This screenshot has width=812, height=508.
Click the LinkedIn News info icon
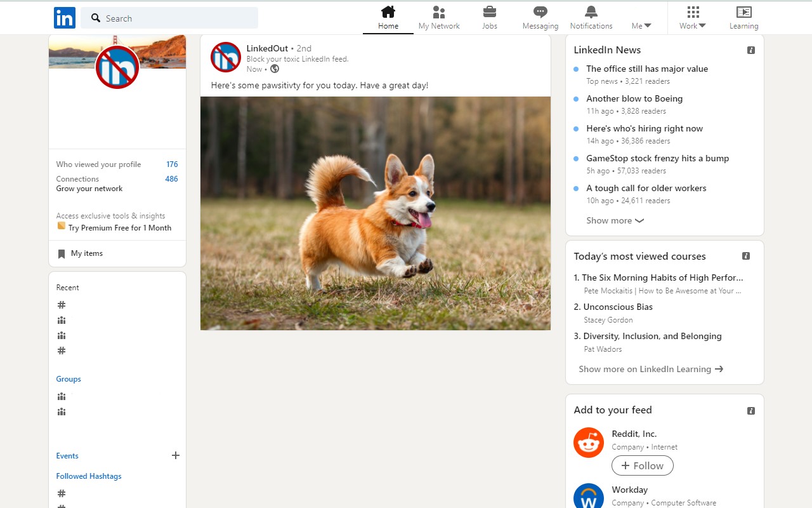[751, 50]
